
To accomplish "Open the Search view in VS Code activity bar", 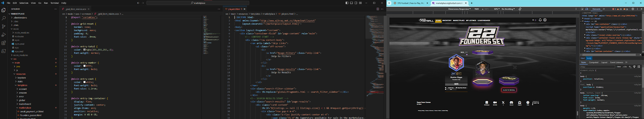I will [x=4, y=18].
